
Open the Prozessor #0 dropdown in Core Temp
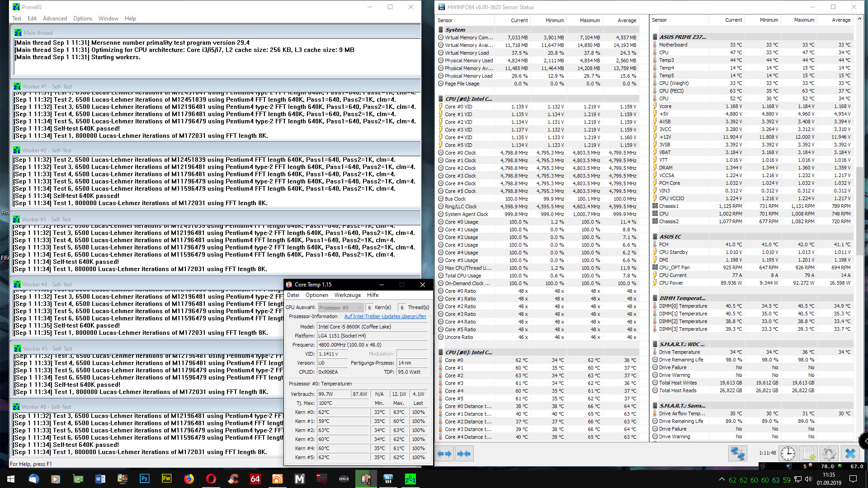coord(340,307)
